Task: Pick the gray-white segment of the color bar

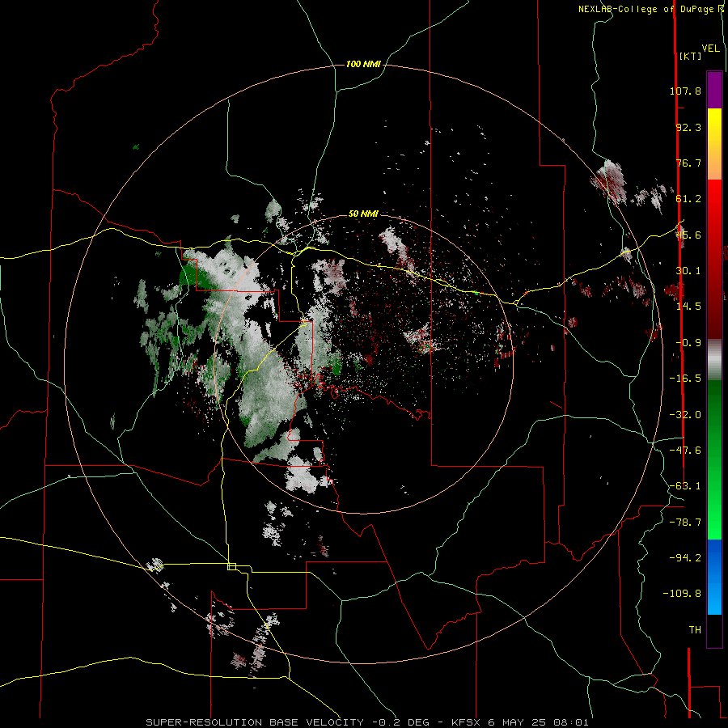Action: (x=714, y=360)
